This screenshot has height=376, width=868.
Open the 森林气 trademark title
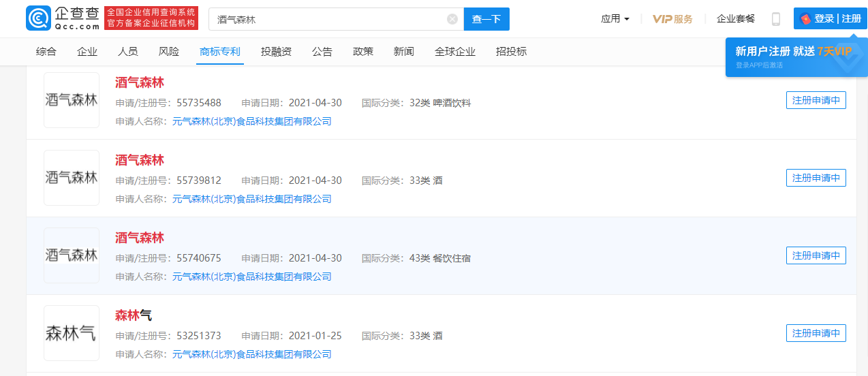coord(134,315)
